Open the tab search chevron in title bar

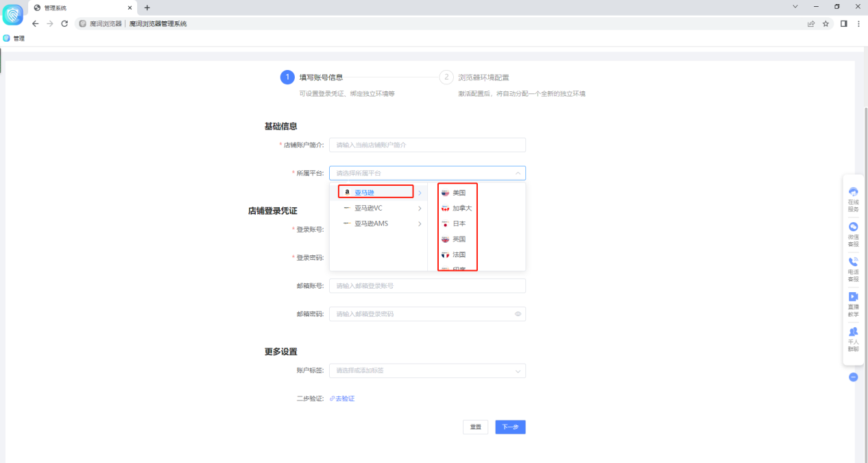point(795,6)
